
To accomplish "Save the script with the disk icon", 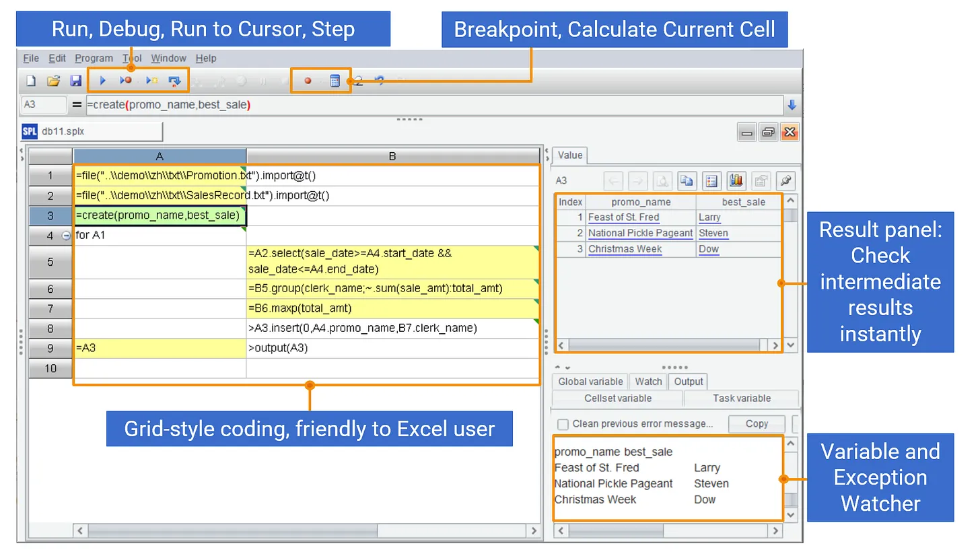I will click(x=76, y=81).
